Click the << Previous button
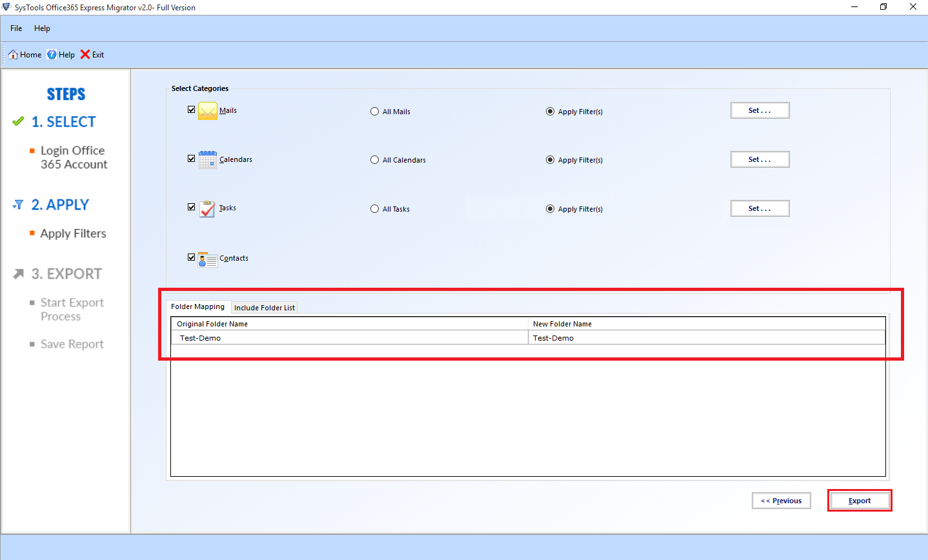The height and width of the screenshot is (560, 928). (x=781, y=501)
